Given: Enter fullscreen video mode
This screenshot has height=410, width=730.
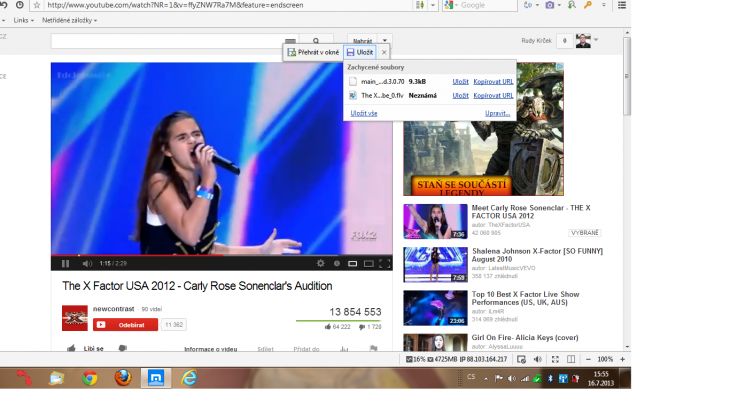Looking at the screenshot, I should tap(385, 264).
